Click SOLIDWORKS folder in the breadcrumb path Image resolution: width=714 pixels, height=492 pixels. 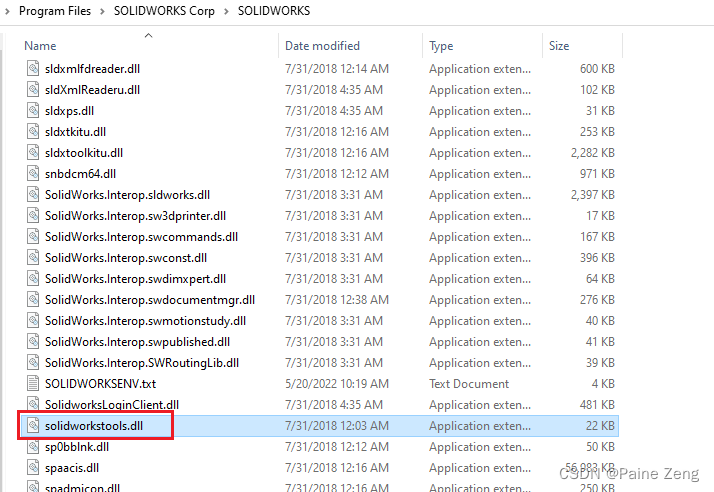(274, 11)
